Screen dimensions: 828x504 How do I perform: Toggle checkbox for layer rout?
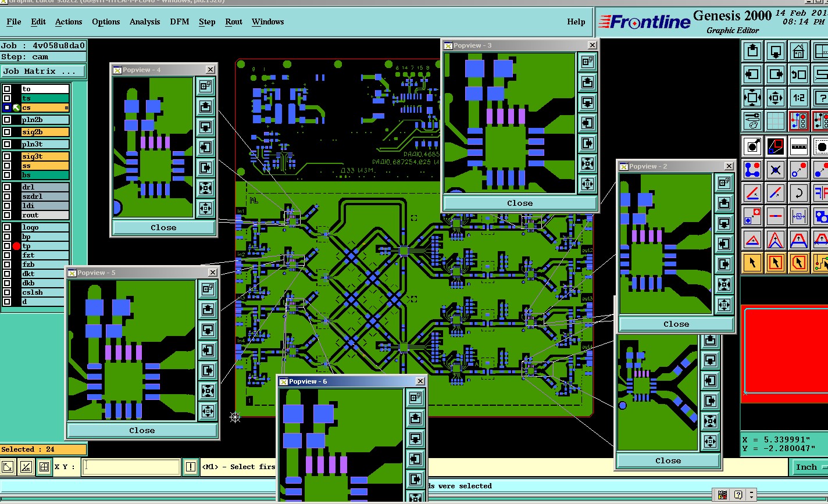click(x=7, y=215)
